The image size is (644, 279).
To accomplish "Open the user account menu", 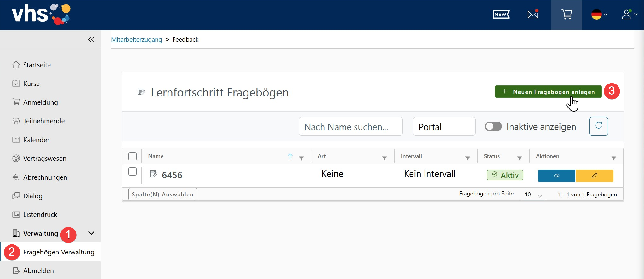I will (x=630, y=15).
